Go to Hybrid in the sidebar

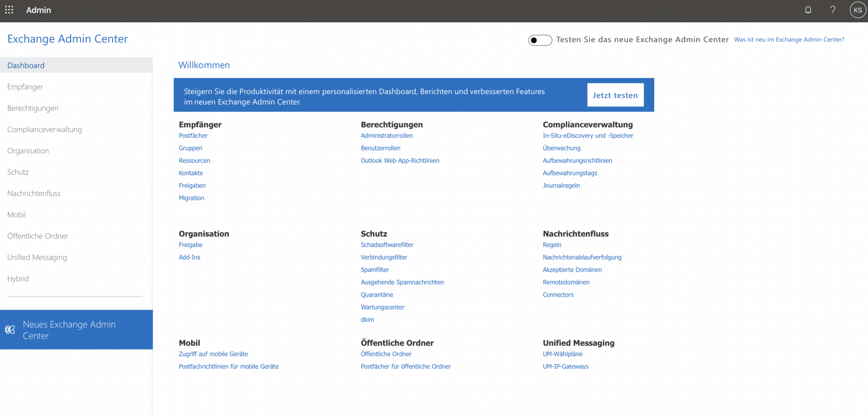click(18, 279)
